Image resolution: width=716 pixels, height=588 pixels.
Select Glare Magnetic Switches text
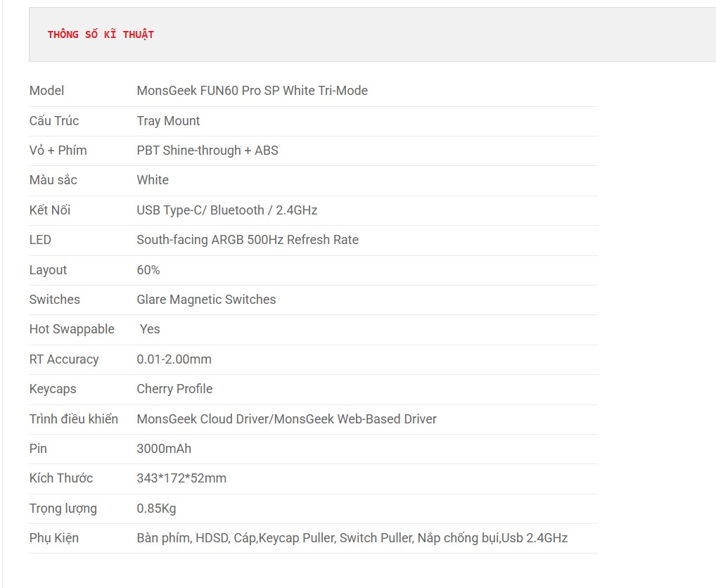(x=206, y=300)
